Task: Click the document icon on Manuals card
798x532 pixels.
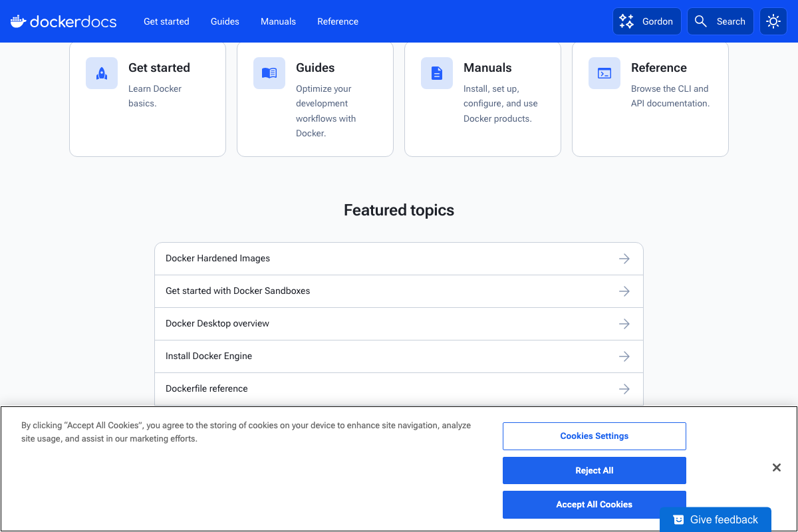Action: 437,73
